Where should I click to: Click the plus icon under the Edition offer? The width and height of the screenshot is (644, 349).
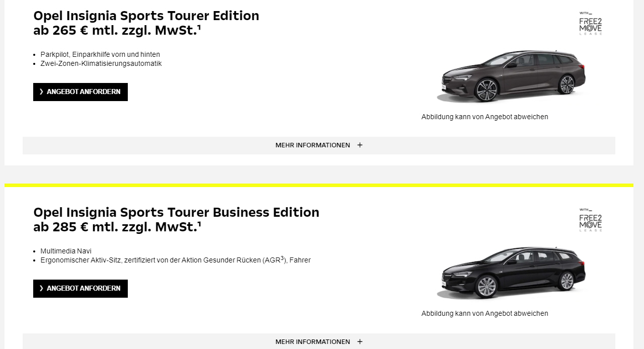(x=360, y=145)
